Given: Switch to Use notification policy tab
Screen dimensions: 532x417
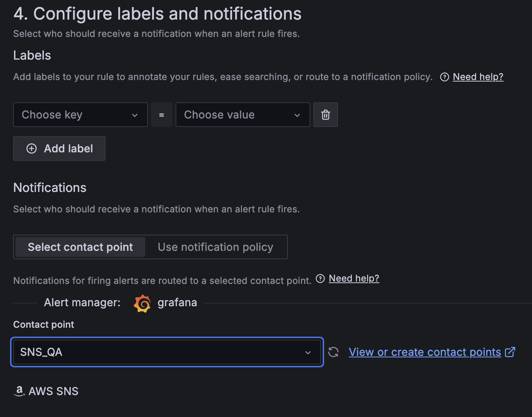Looking at the screenshot, I should (x=215, y=247).
